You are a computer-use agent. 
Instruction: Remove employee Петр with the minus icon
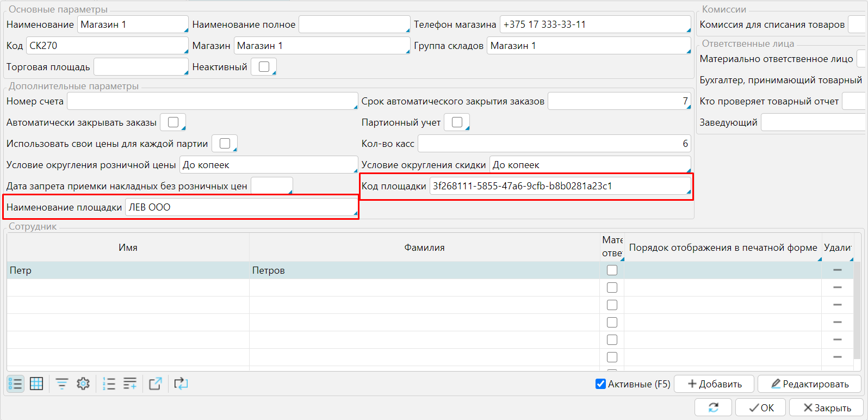(837, 270)
